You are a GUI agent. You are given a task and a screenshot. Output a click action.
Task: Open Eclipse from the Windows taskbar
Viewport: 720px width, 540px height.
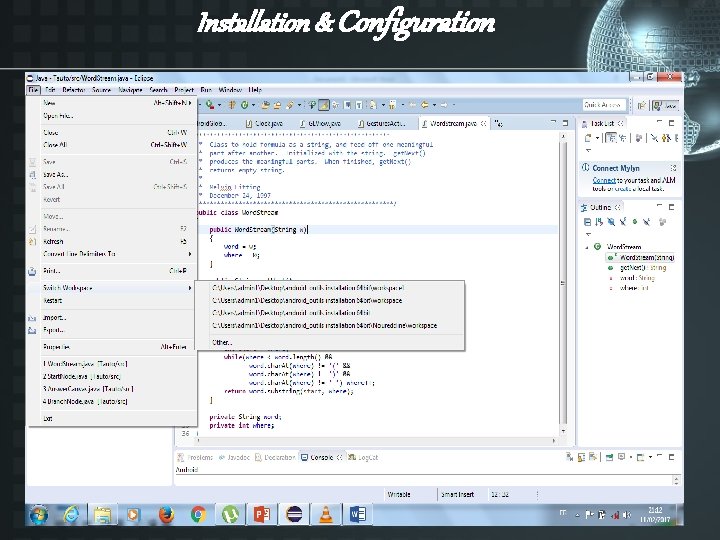(294, 515)
